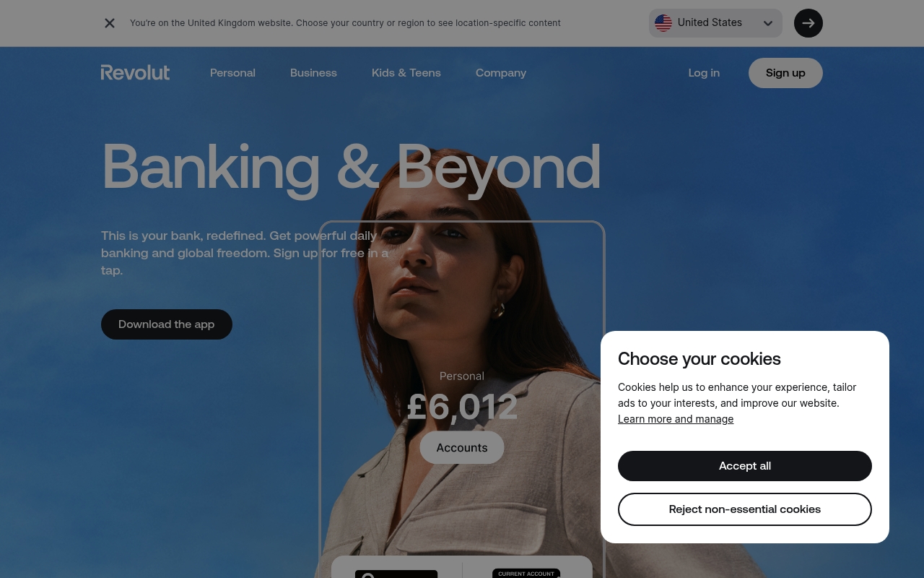Accept all cookies

[x=745, y=466]
